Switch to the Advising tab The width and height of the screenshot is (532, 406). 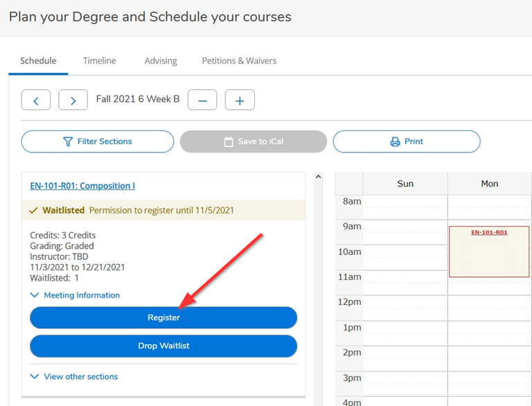(x=161, y=61)
